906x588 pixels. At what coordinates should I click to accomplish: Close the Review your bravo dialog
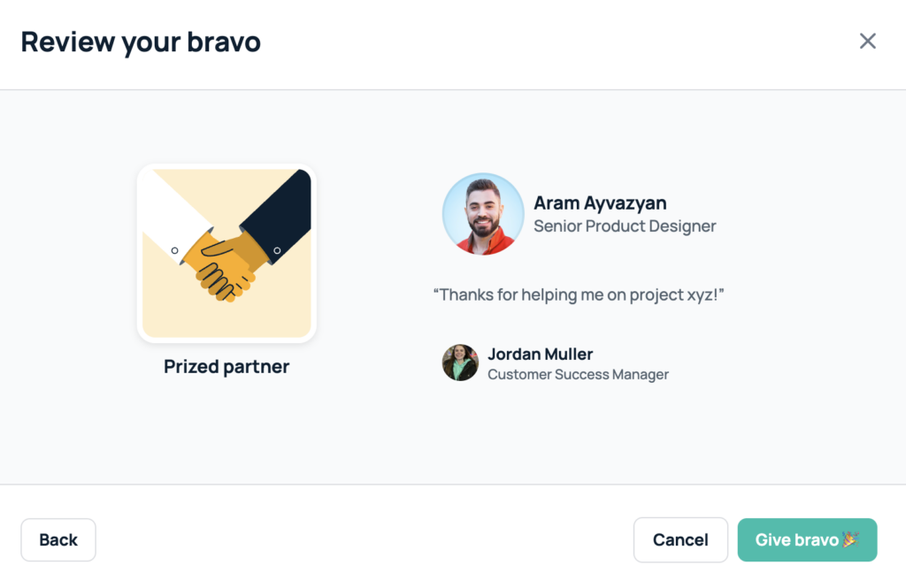click(867, 41)
